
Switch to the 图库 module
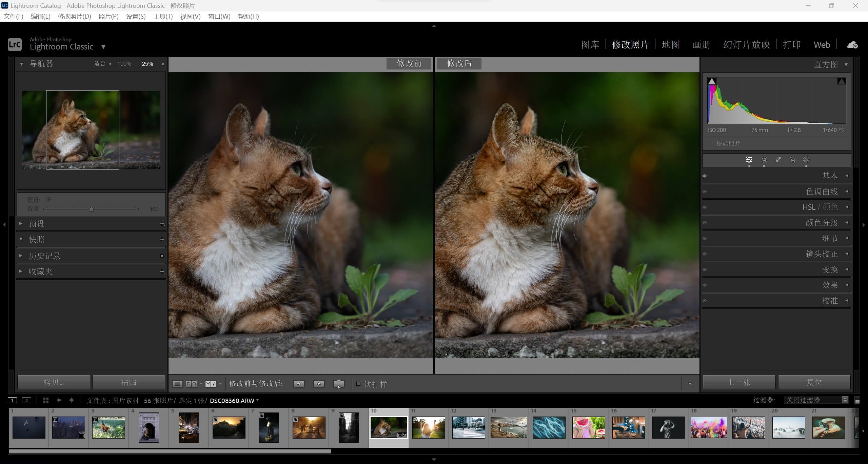590,45
